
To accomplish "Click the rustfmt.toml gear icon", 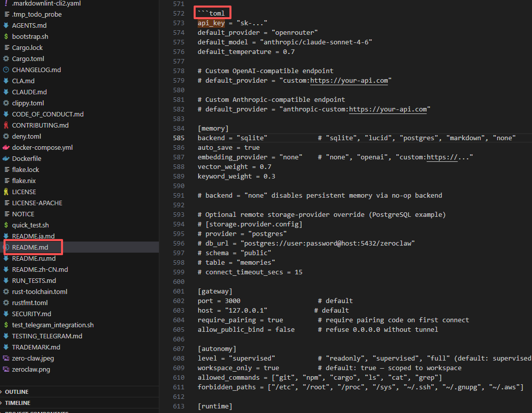I will (6, 303).
